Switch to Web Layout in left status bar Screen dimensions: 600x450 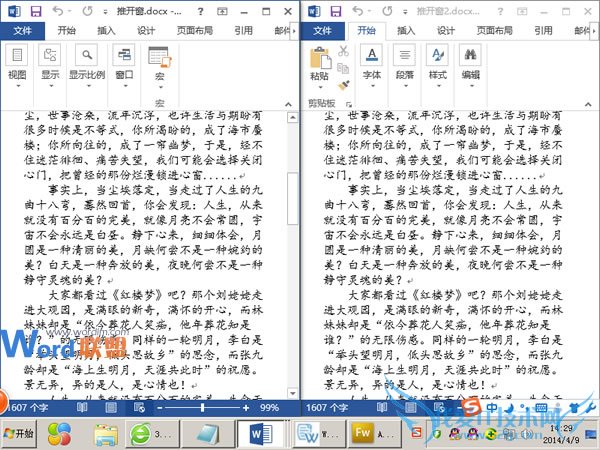point(140,408)
